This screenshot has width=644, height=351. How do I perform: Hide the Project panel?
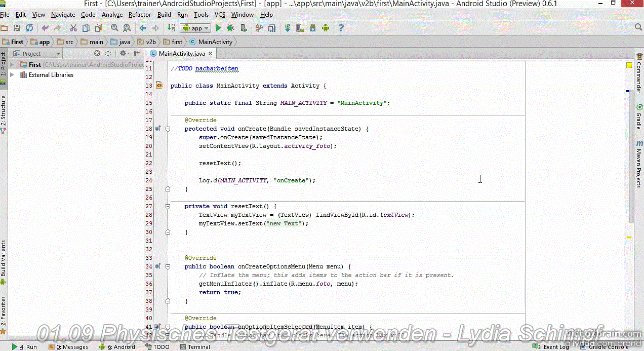(137, 53)
